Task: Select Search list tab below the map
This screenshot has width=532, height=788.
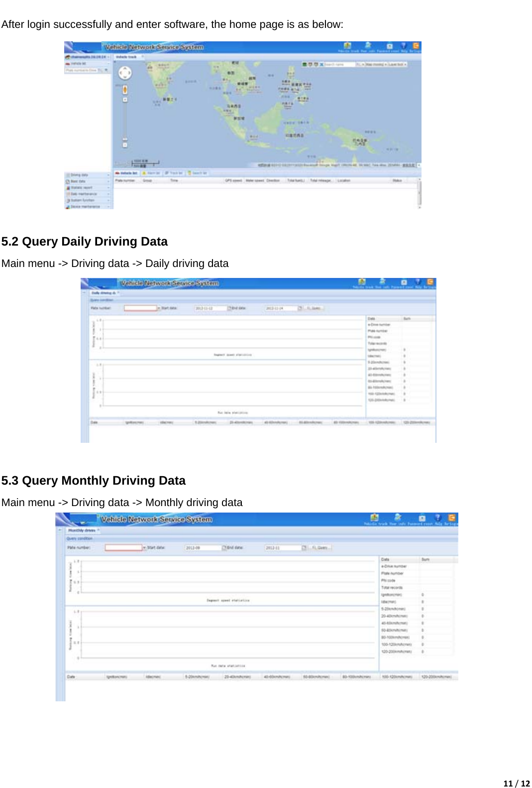Action: pyautogui.click(x=197, y=173)
